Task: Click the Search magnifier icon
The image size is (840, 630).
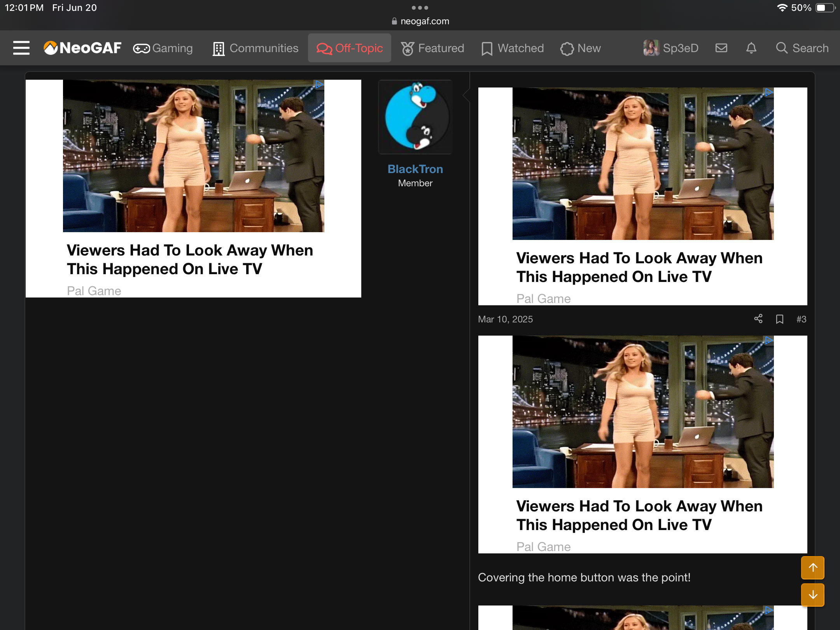Action: tap(782, 48)
